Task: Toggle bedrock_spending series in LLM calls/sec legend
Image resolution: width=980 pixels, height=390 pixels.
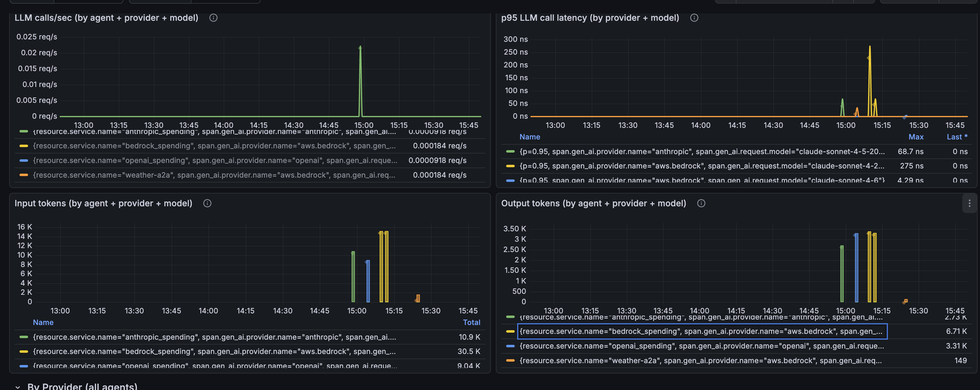Action: [x=214, y=146]
